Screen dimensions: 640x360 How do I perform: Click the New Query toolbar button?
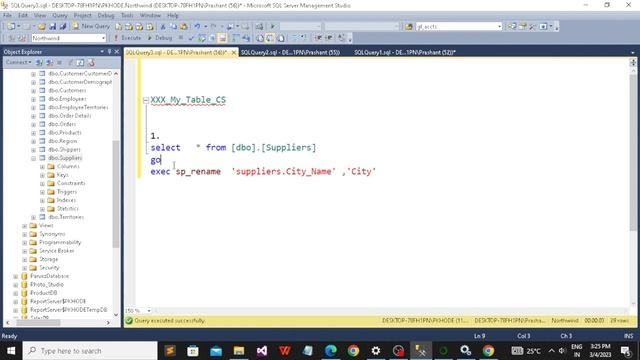91,26
